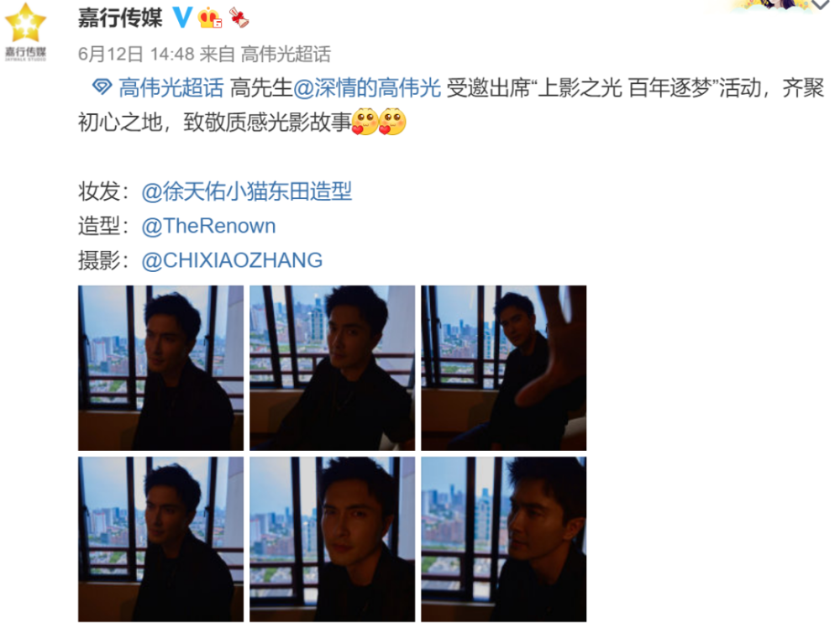Open mention @CHIXIAOZHANG
This screenshot has height=628, width=840.
[x=232, y=260]
